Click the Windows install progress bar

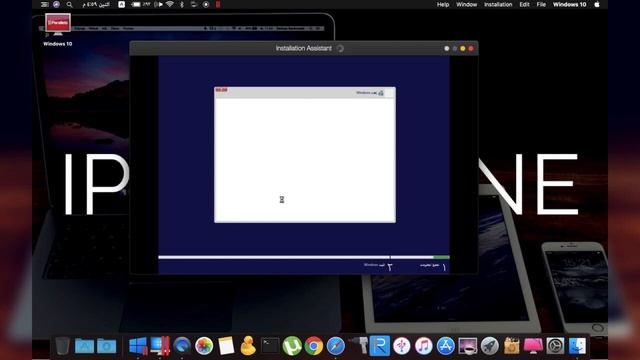click(x=304, y=257)
